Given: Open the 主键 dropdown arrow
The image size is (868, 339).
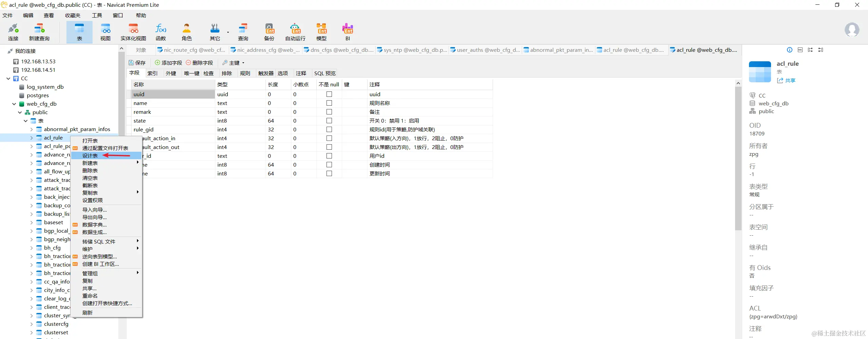Looking at the screenshot, I should pos(243,63).
